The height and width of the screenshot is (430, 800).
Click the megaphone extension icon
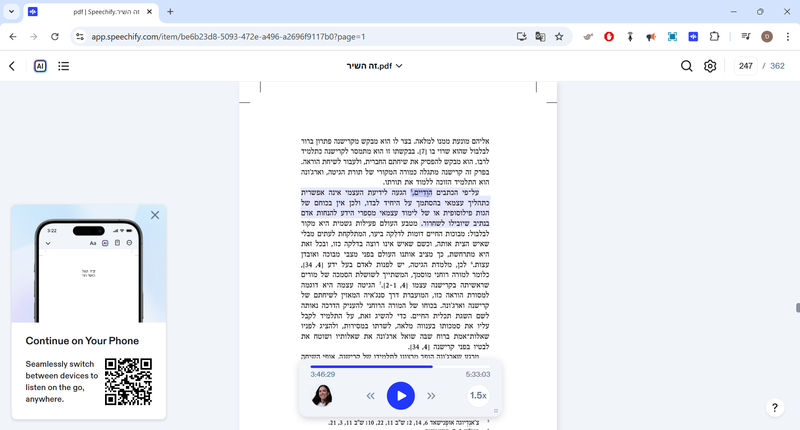coord(651,37)
